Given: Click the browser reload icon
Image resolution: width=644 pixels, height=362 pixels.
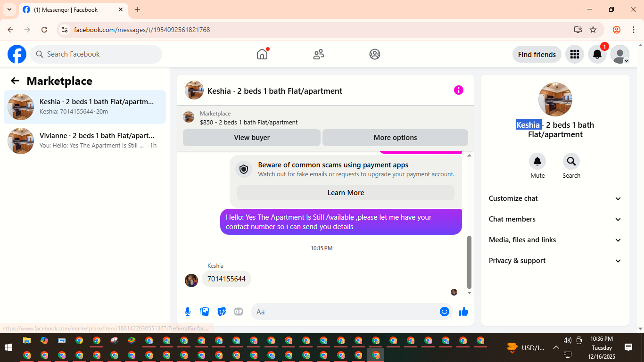Looking at the screenshot, I should (x=44, y=30).
